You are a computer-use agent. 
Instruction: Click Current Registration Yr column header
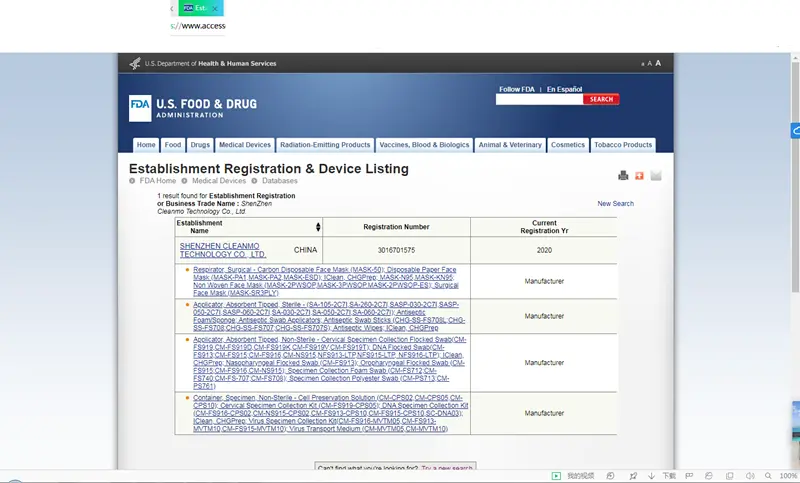coord(544,227)
